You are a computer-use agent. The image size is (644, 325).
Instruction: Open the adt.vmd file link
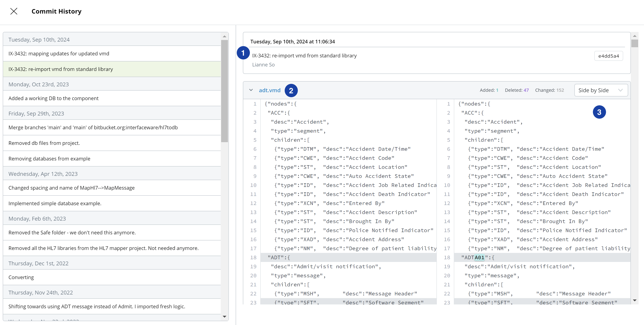coord(270,90)
